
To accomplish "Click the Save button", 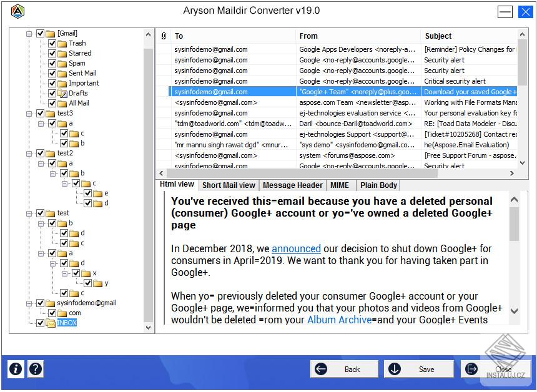I will tap(419, 369).
